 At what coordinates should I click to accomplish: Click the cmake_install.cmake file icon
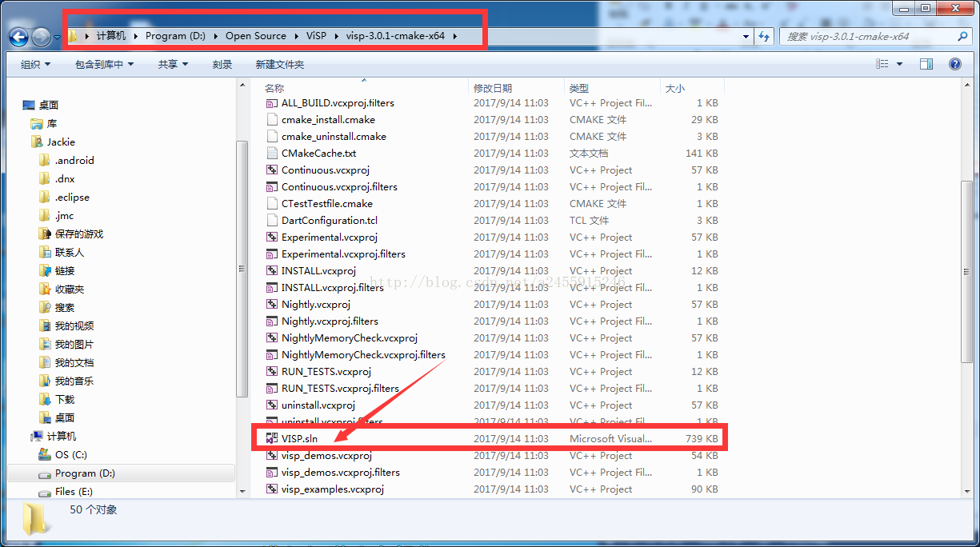(272, 119)
